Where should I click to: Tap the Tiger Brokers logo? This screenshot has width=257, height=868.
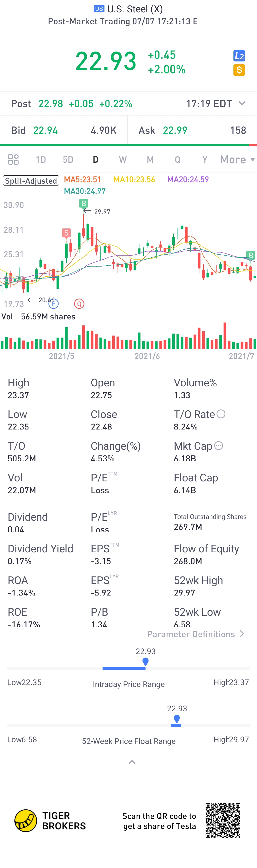[50, 821]
